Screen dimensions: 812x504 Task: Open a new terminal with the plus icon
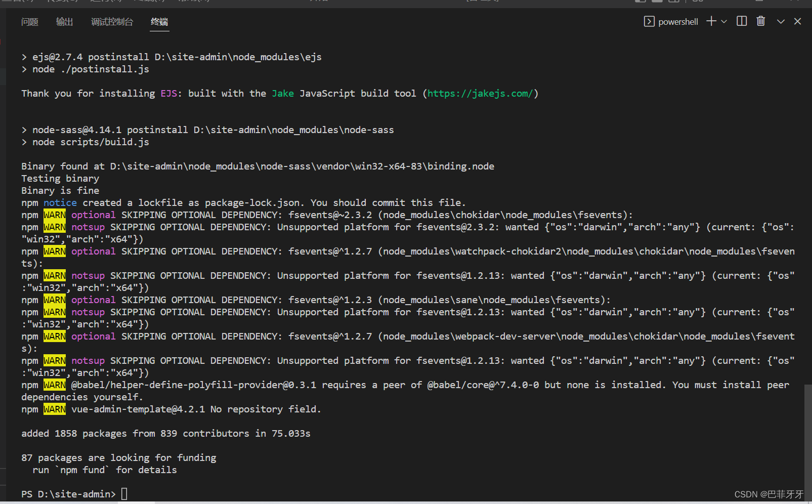[710, 21]
